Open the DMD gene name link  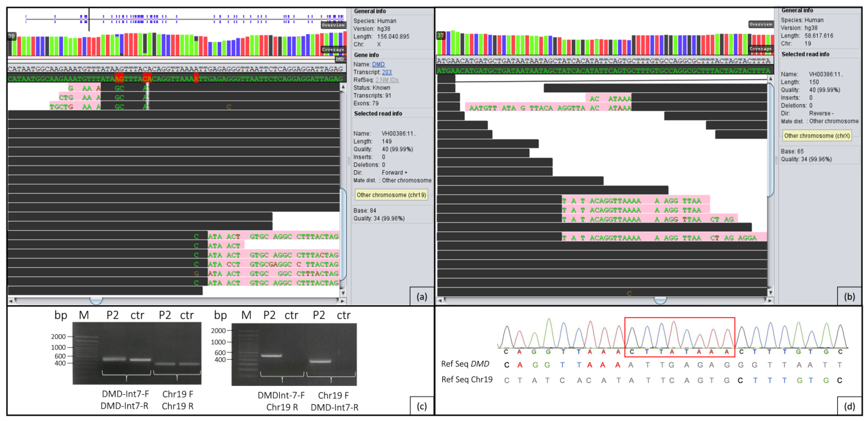[378, 64]
